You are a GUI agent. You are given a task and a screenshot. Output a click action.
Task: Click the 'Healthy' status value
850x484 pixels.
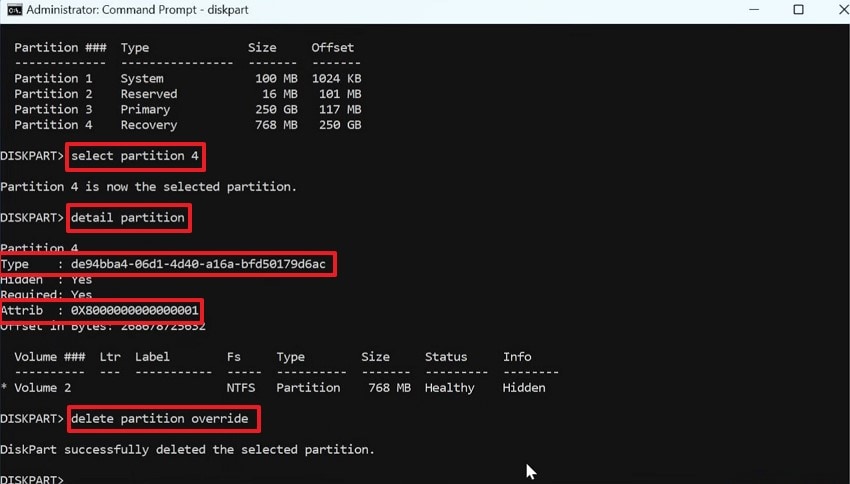point(449,388)
